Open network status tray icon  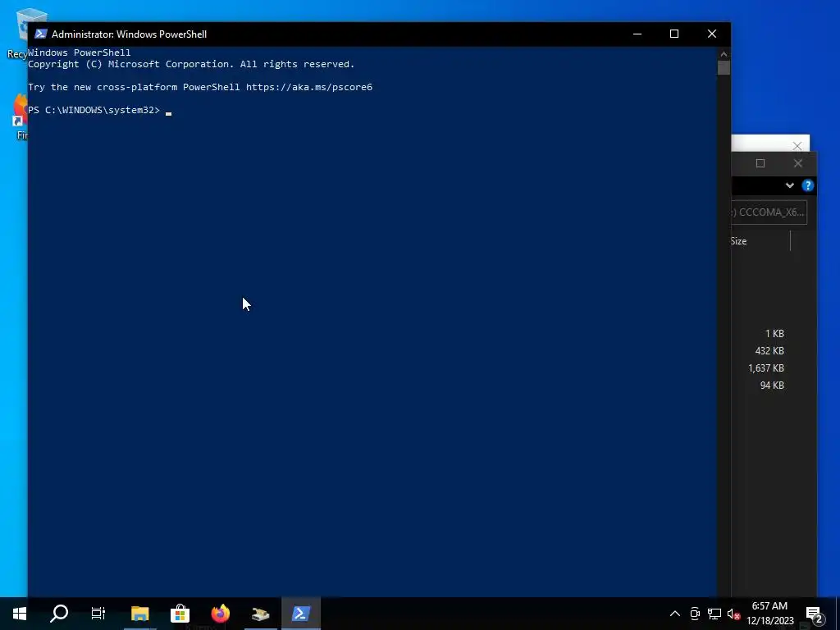click(714, 614)
